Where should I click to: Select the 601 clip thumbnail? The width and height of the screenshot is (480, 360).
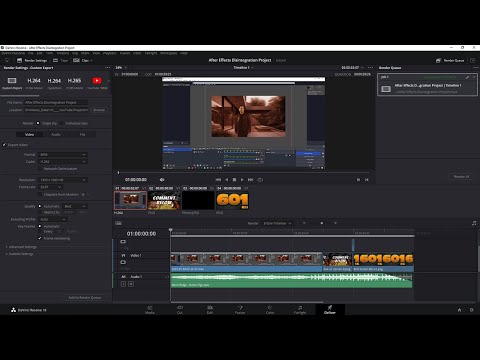click(232, 200)
